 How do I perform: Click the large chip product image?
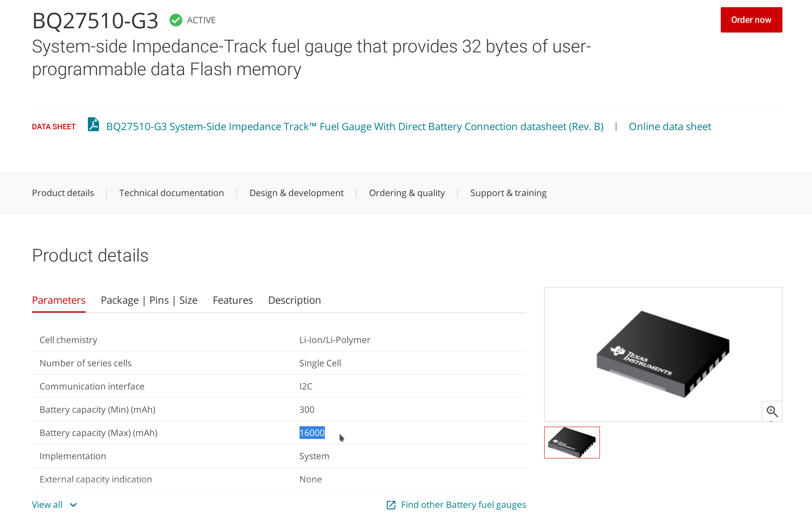click(663, 354)
